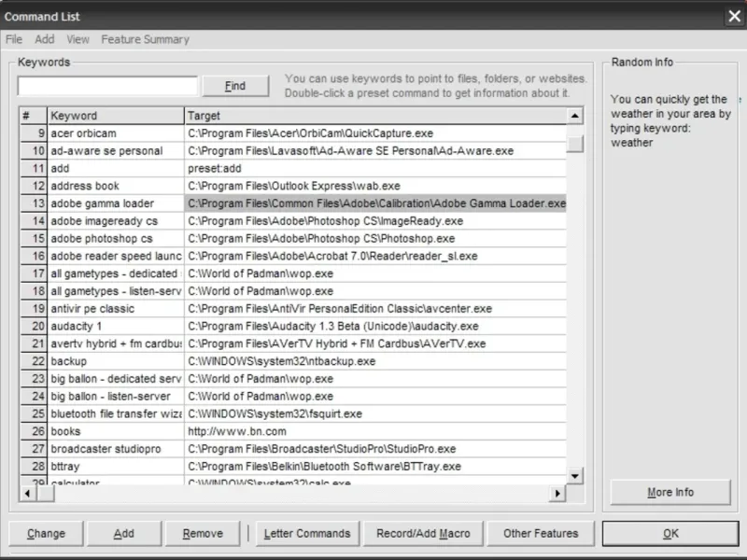Click the StudioPro.exe target cell
Image resolution: width=747 pixels, height=560 pixels.
(x=375, y=449)
